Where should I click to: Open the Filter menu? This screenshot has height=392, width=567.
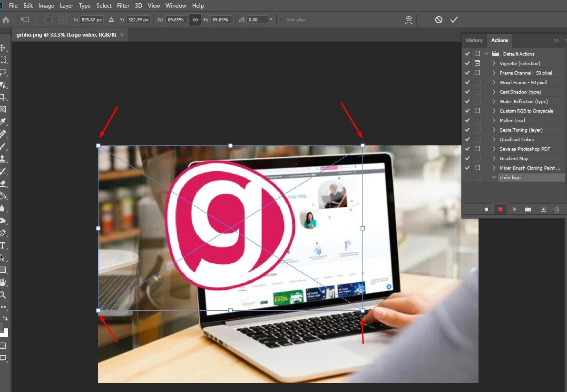pos(123,5)
